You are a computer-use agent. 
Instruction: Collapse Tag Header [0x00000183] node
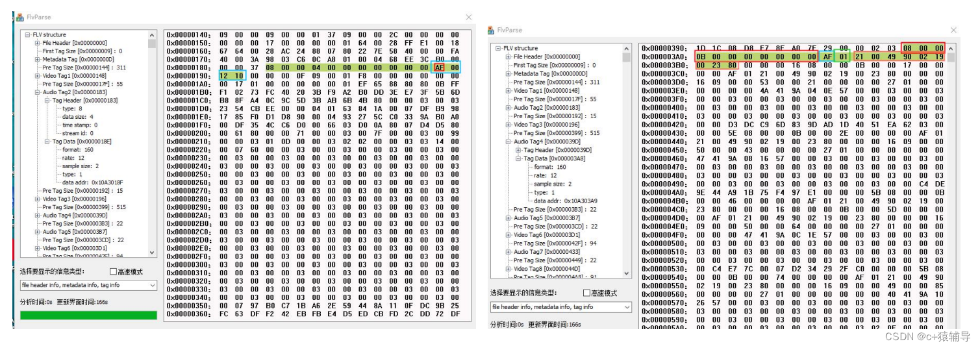47,101
